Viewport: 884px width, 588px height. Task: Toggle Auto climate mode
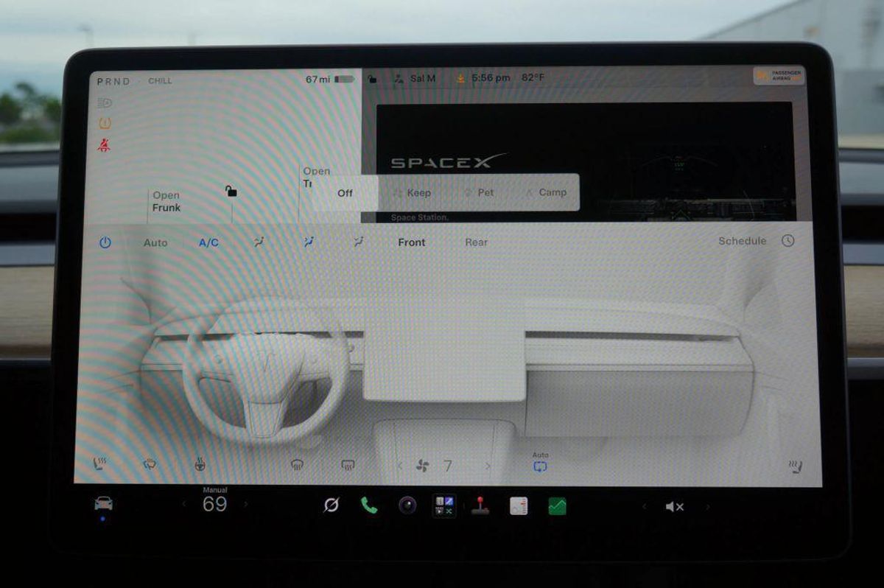(155, 242)
